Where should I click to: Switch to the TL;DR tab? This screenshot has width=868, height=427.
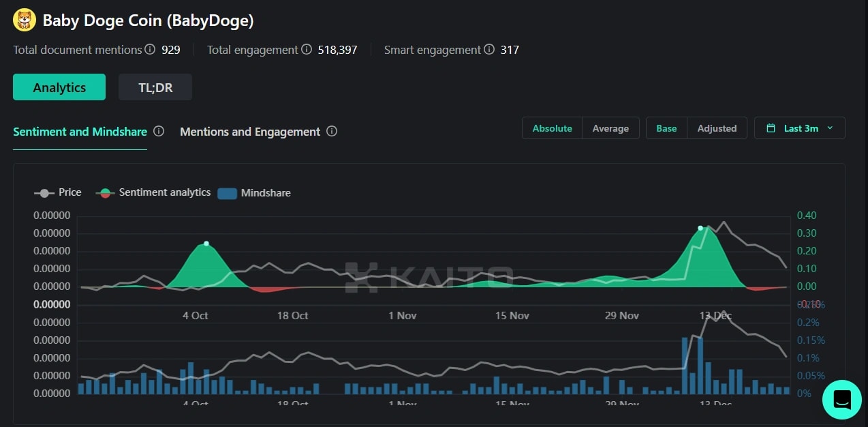click(155, 87)
